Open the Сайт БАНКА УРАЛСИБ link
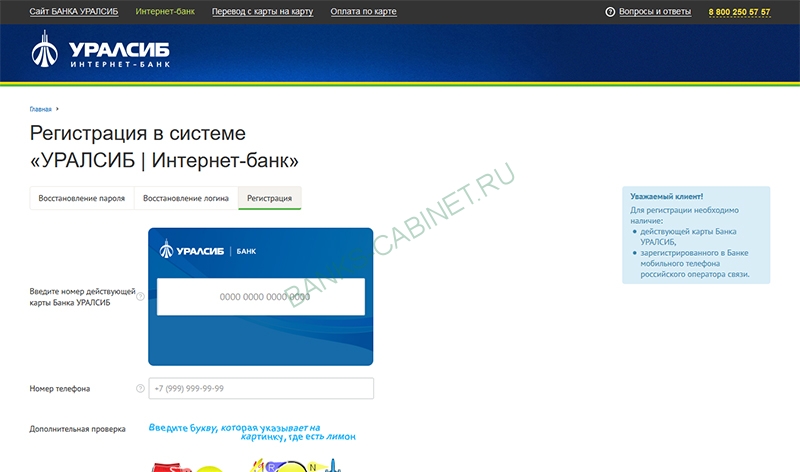 pyautogui.click(x=74, y=11)
